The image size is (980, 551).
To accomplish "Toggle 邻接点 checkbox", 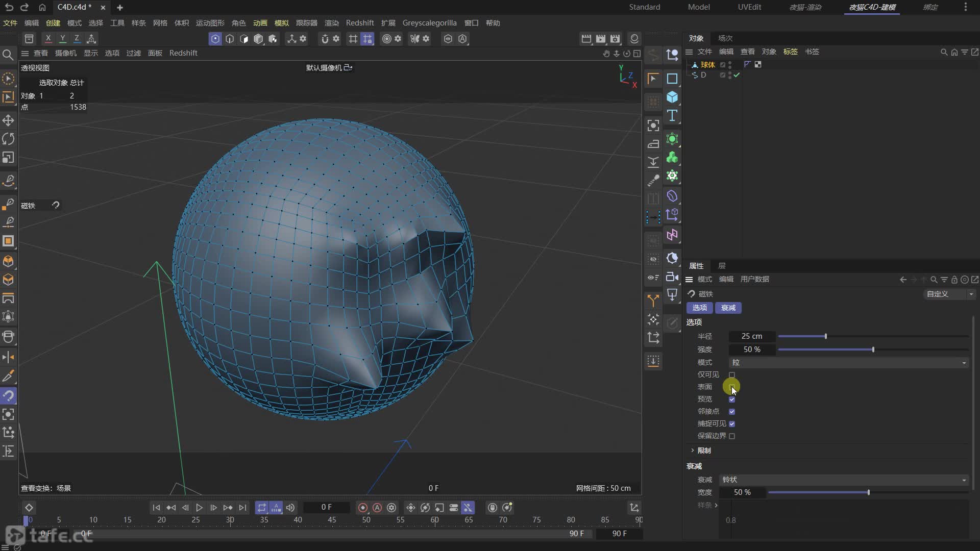I will pos(732,411).
